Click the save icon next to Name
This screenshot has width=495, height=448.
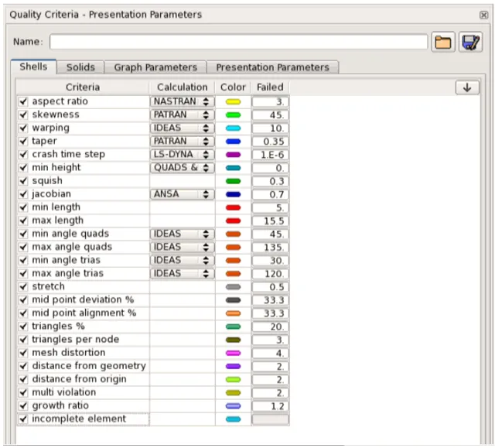click(470, 42)
